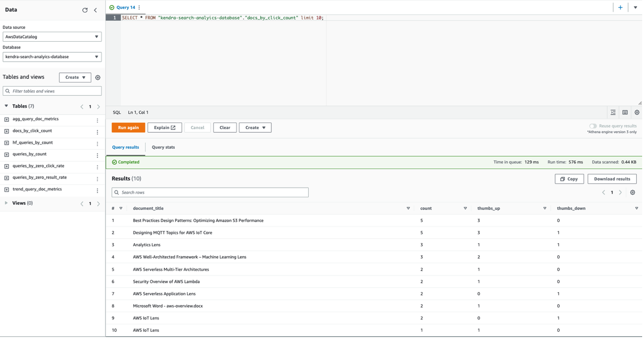Expand hf_queries_by_count table columns

tap(6, 143)
